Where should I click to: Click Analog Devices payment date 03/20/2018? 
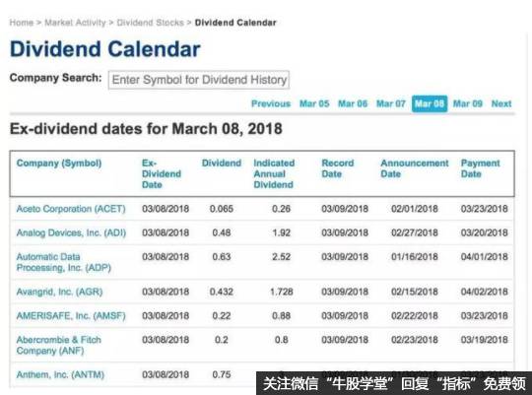(x=485, y=232)
